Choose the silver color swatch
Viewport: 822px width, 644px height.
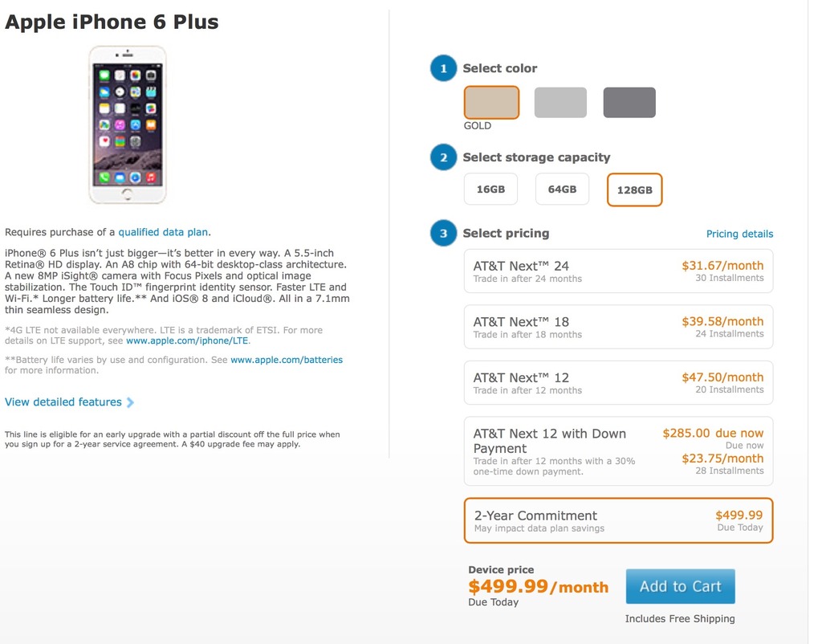click(560, 102)
